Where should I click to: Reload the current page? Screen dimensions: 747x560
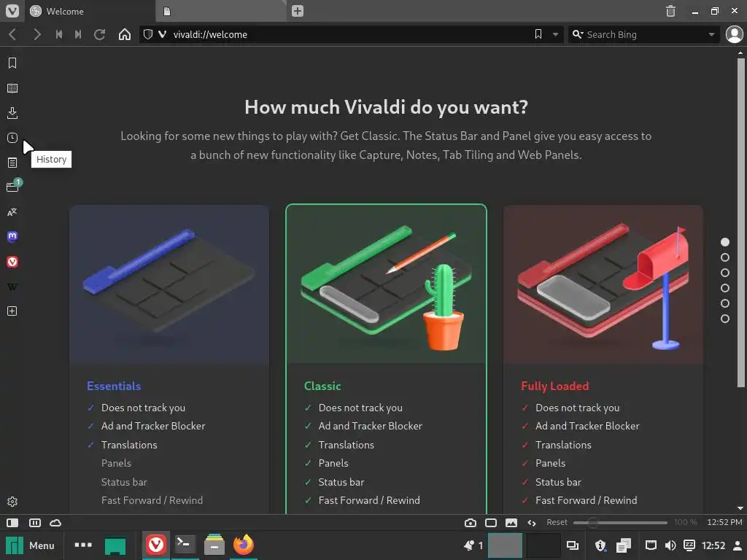point(99,34)
